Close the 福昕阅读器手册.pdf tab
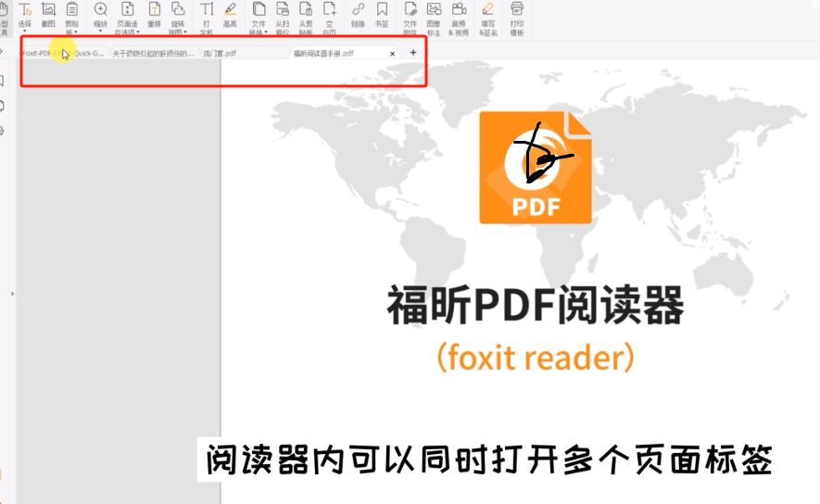Viewport: 820px width, 504px height. tap(393, 54)
